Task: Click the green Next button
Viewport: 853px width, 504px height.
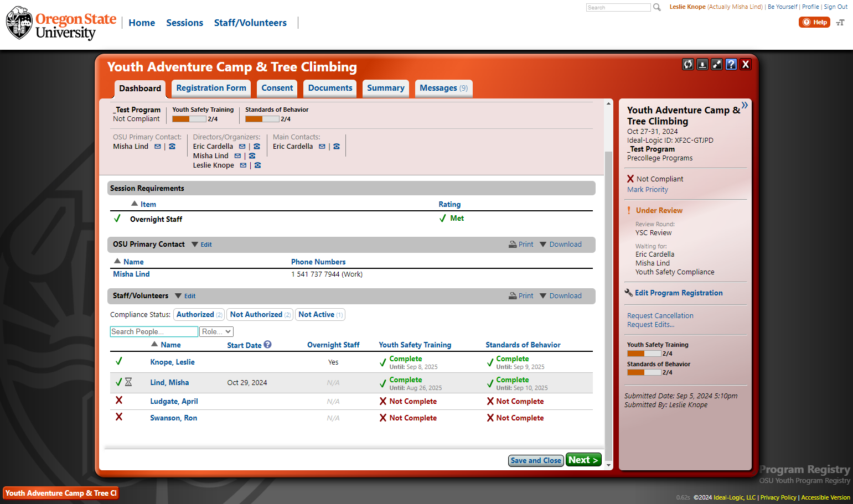Action: (x=583, y=460)
